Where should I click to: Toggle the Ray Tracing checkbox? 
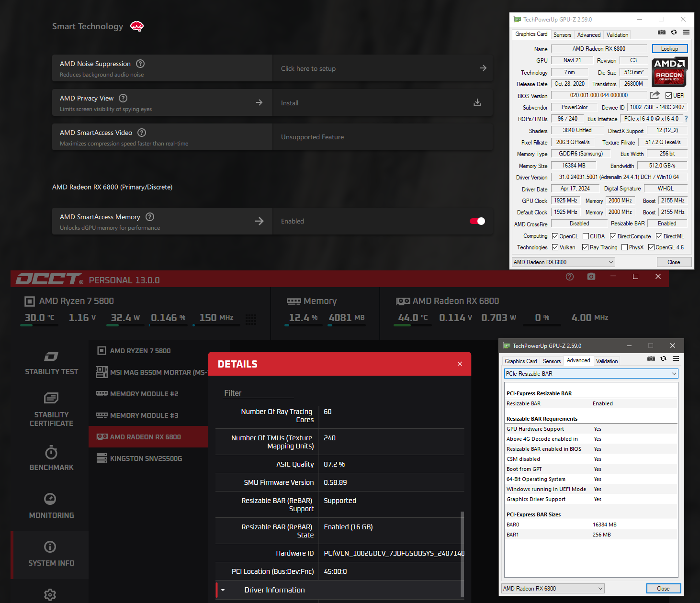coord(585,247)
